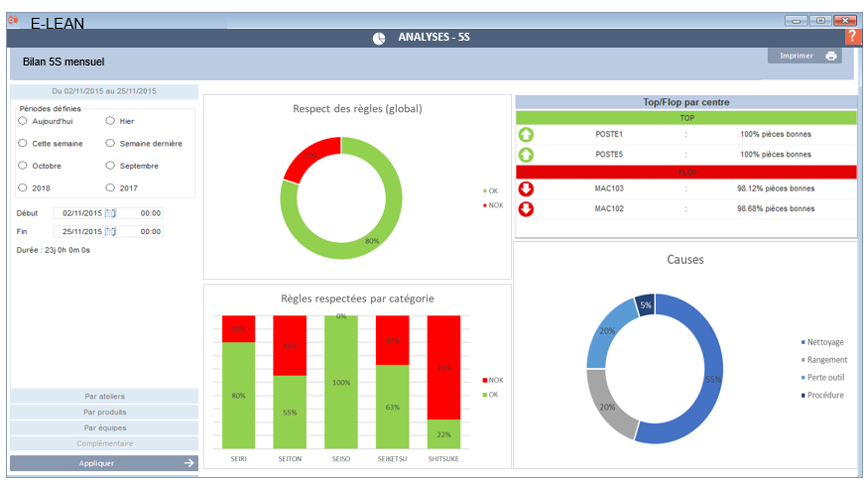Open the Par produits filter section
The height and width of the screenshot is (483, 868).
point(104,413)
